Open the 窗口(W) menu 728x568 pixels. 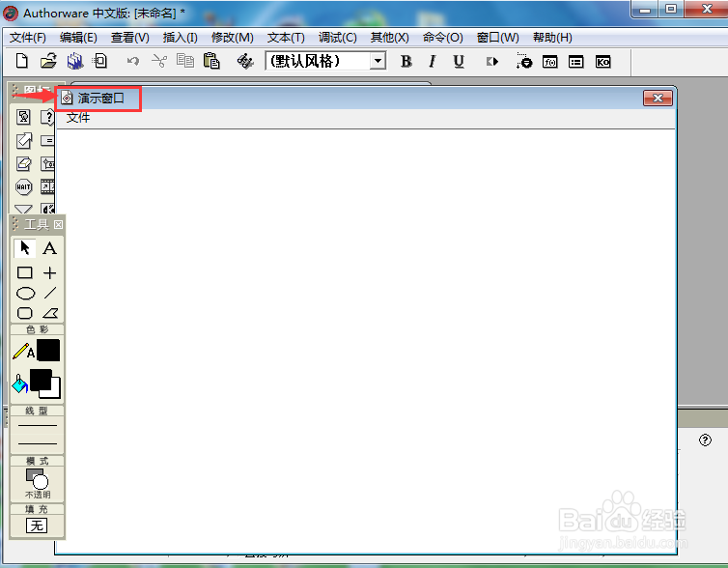(498, 37)
